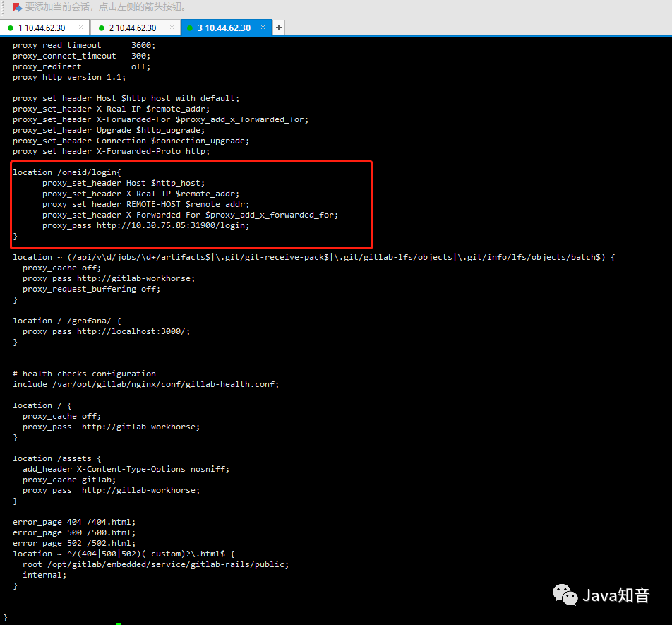Viewport: 672px width, 625px height.
Task: Click the 'location /oneid/login{' line
Action: [x=67, y=173]
